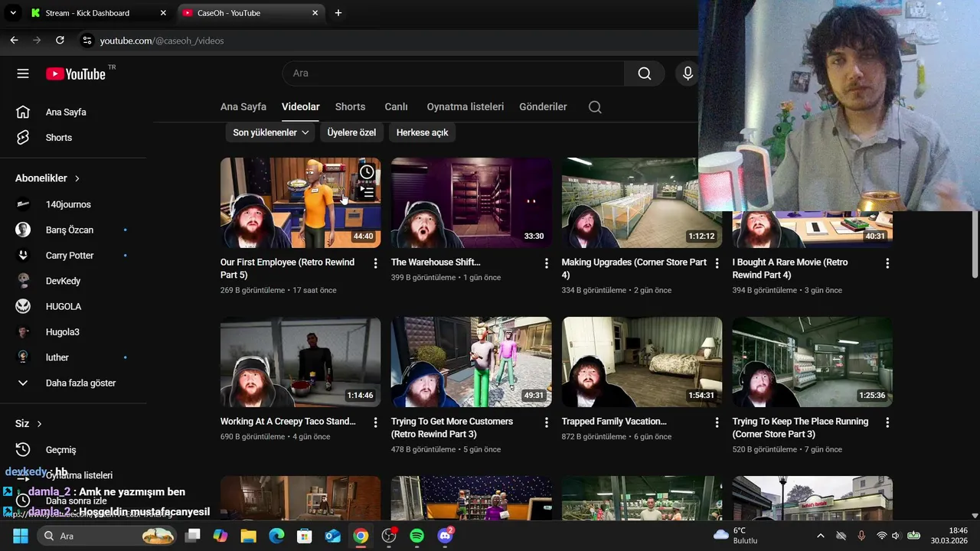The image size is (980, 551).
Task: Select Üyelere özel filter chip
Action: pyautogui.click(x=351, y=132)
